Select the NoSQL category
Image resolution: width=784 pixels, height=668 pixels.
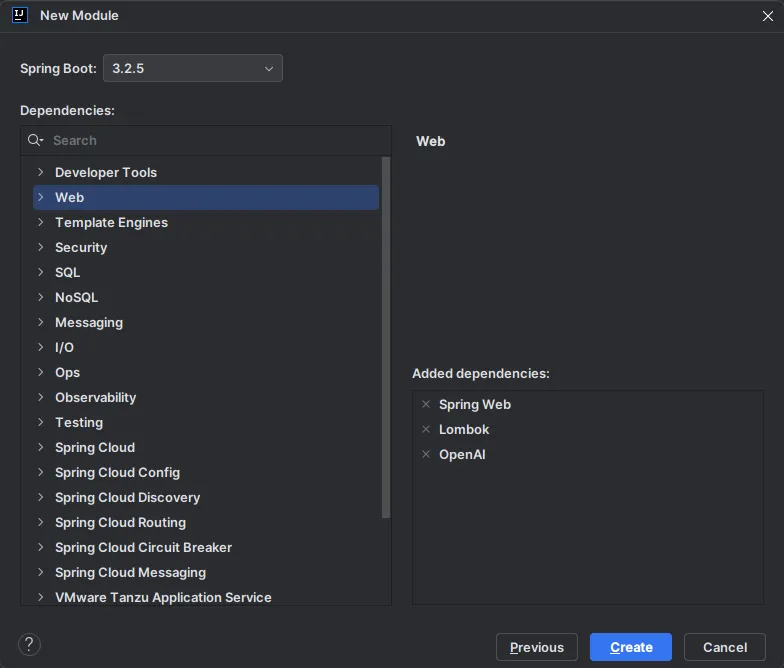click(x=76, y=298)
